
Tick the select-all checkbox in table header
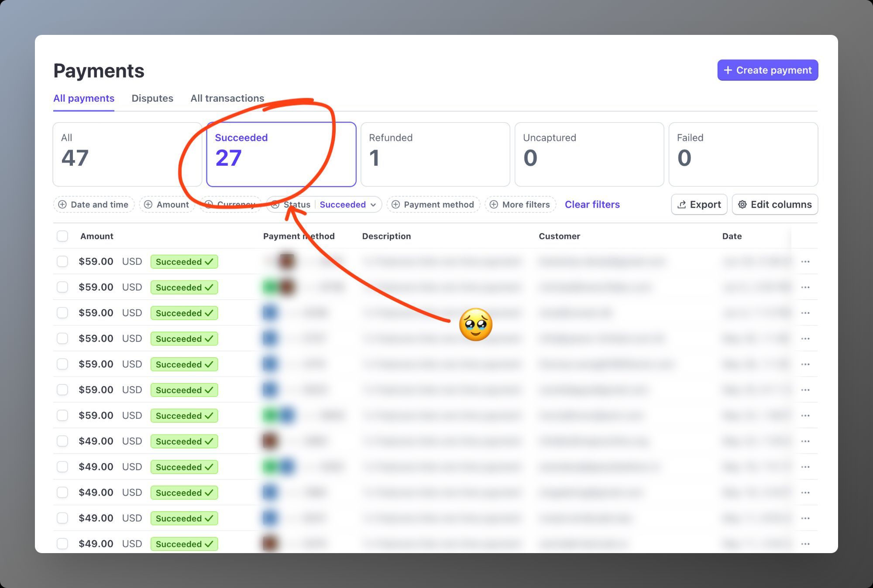pos(62,236)
